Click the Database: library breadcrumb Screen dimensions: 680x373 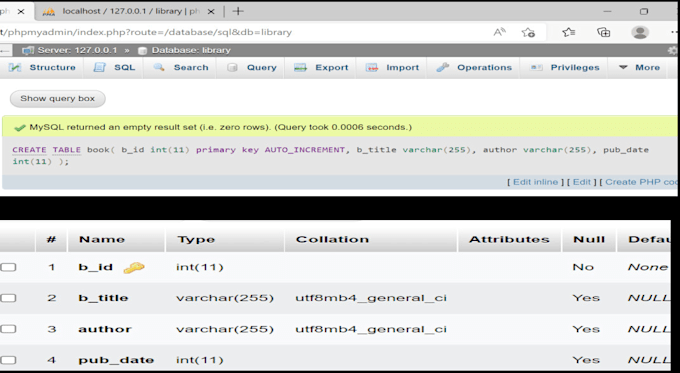pos(191,50)
